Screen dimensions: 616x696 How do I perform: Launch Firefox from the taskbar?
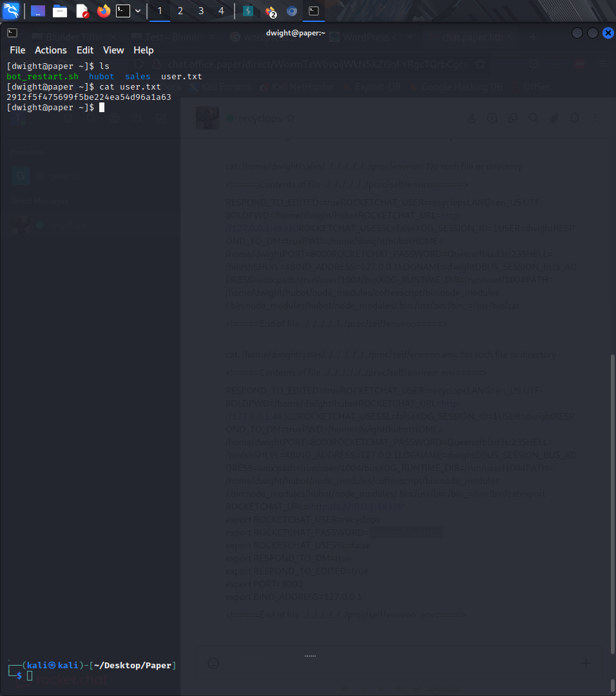[102, 11]
